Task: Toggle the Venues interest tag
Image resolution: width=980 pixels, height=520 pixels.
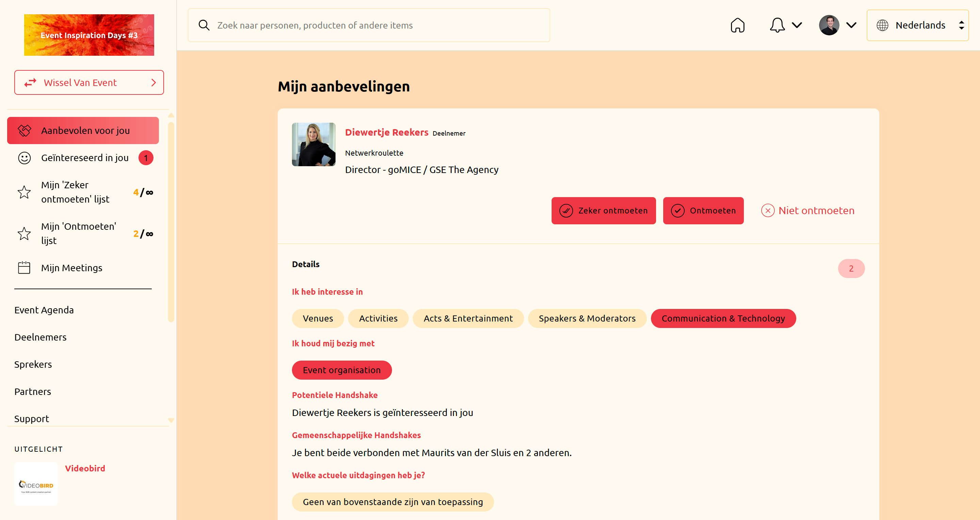Action: 318,318
